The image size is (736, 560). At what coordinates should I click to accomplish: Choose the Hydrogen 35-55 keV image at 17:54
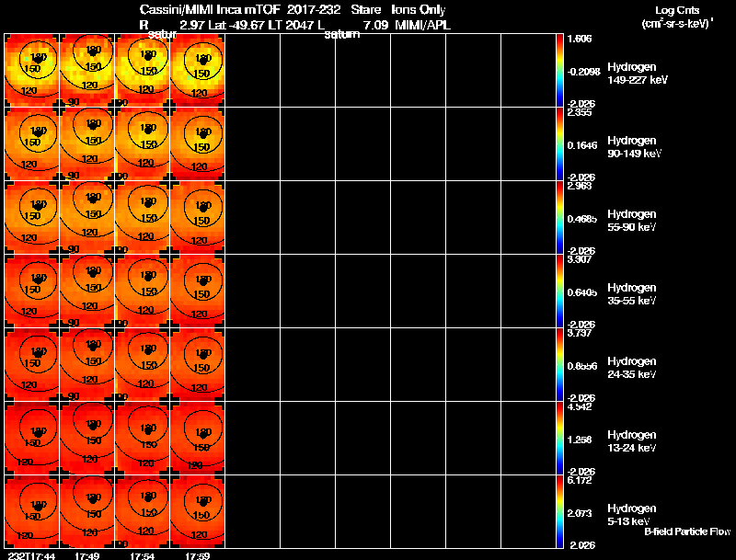[143, 291]
